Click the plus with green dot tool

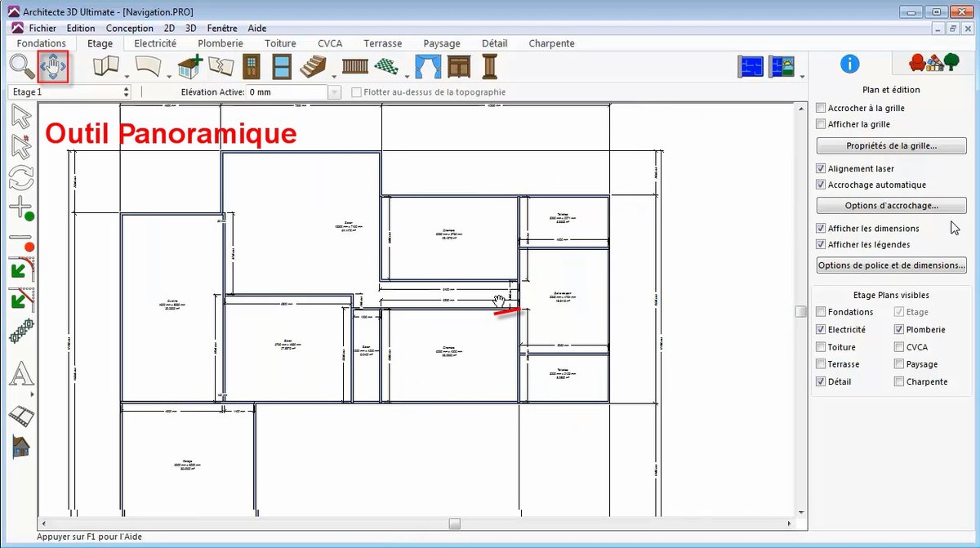click(x=21, y=207)
